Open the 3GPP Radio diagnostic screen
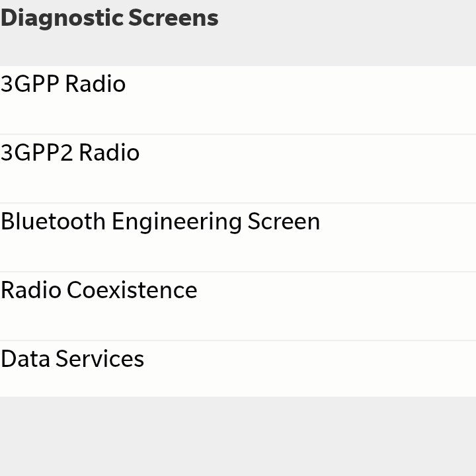 (238, 100)
